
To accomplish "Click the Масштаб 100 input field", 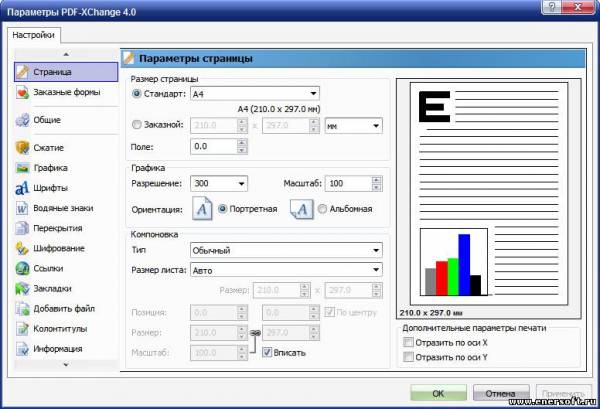I will click(x=348, y=184).
